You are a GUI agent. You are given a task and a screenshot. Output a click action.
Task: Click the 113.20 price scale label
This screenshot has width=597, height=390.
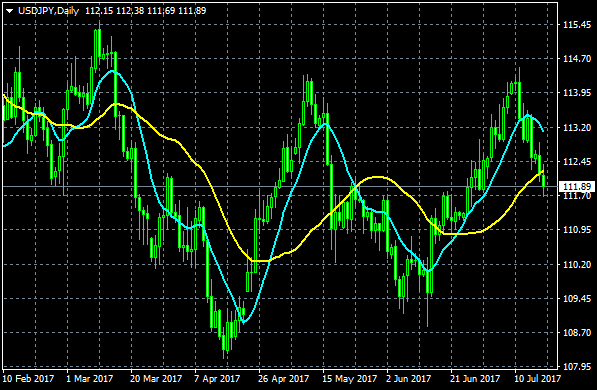[577, 127]
